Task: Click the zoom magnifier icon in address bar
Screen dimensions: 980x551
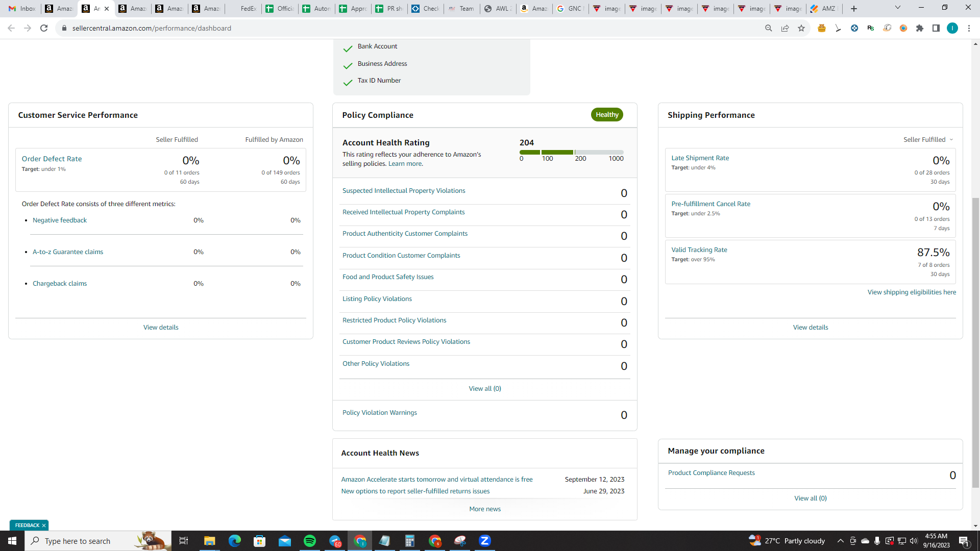Action: point(768,28)
